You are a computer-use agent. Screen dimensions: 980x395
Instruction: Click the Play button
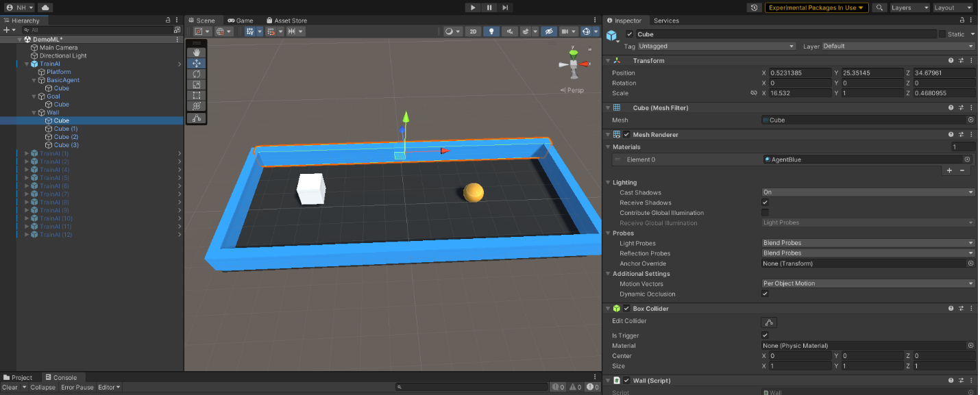[473, 8]
